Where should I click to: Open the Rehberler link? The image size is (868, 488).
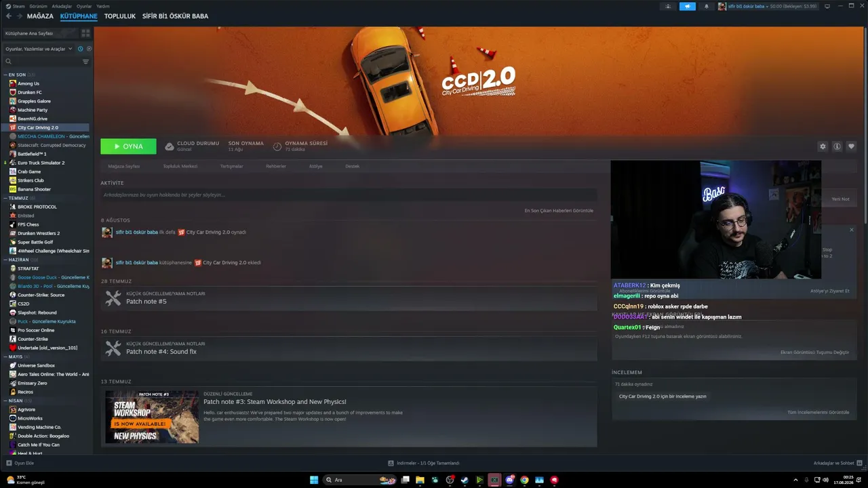(276, 166)
